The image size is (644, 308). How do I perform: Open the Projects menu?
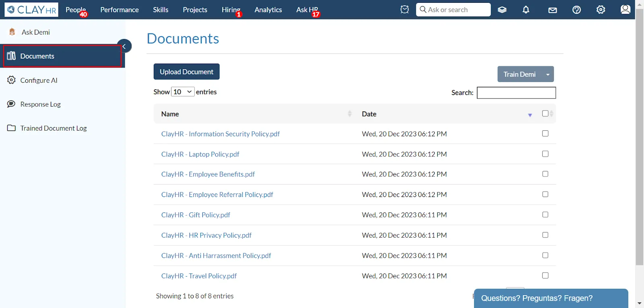(x=195, y=10)
